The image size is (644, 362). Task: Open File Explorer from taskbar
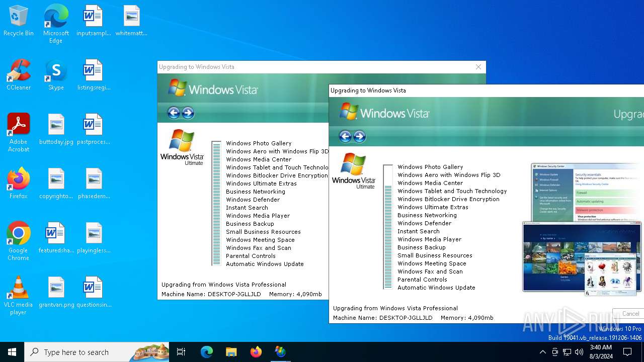pyautogui.click(x=231, y=352)
